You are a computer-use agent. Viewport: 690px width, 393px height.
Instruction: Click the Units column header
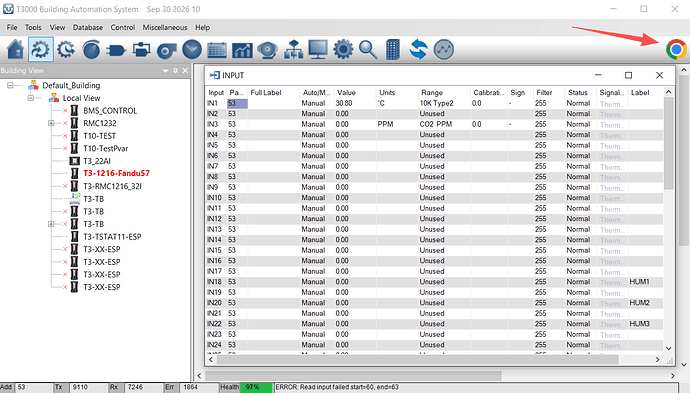pyautogui.click(x=396, y=92)
